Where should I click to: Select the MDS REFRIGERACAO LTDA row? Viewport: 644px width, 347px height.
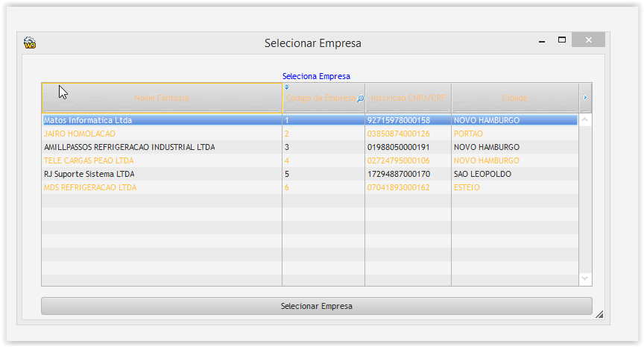310,187
